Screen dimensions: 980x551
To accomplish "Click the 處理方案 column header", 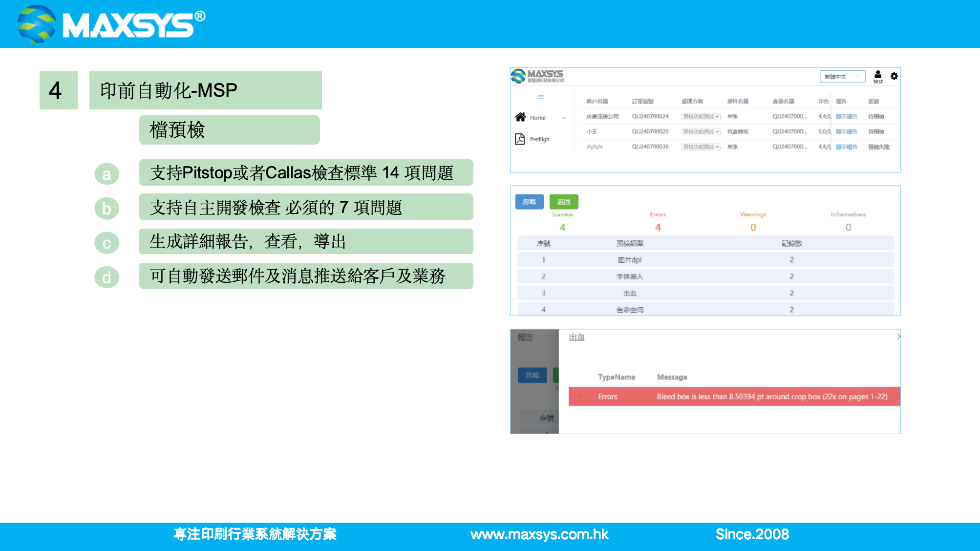I will coord(692,102).
